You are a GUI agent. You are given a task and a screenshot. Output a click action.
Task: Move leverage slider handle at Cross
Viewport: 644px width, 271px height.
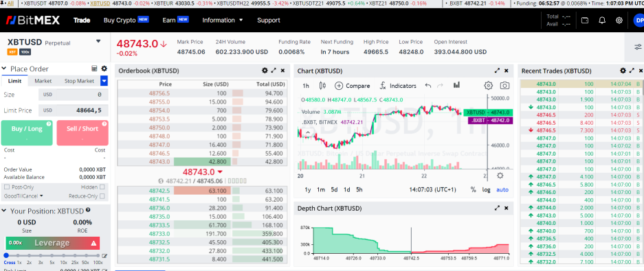click(x=6, y=255)
